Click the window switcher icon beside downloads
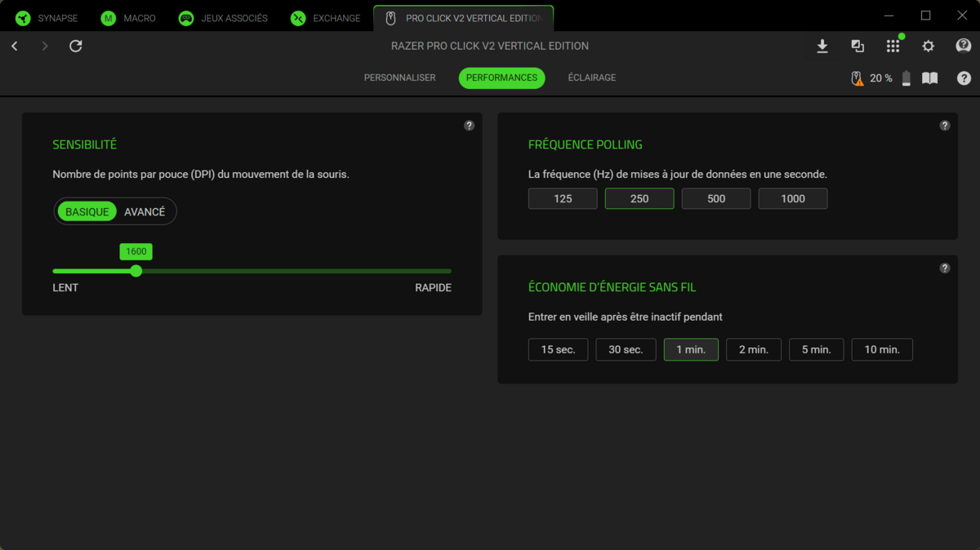The width and height of the screenshot is (980, 550). point(857,47)
